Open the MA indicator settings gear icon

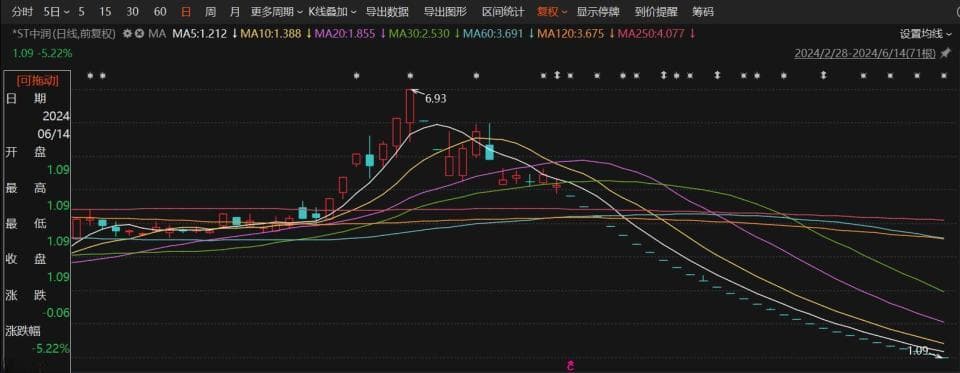128,34
